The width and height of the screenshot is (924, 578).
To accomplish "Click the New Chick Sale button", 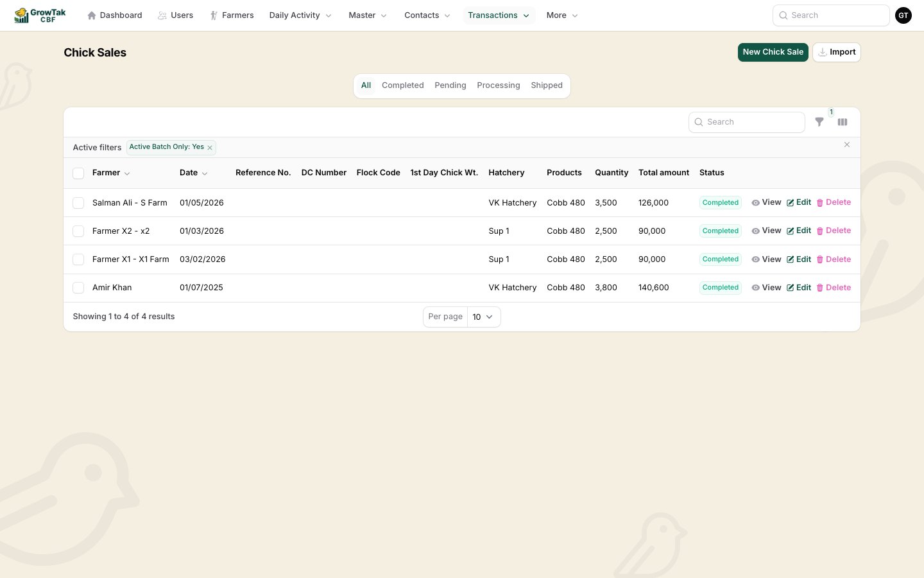I will coord(773,52).
